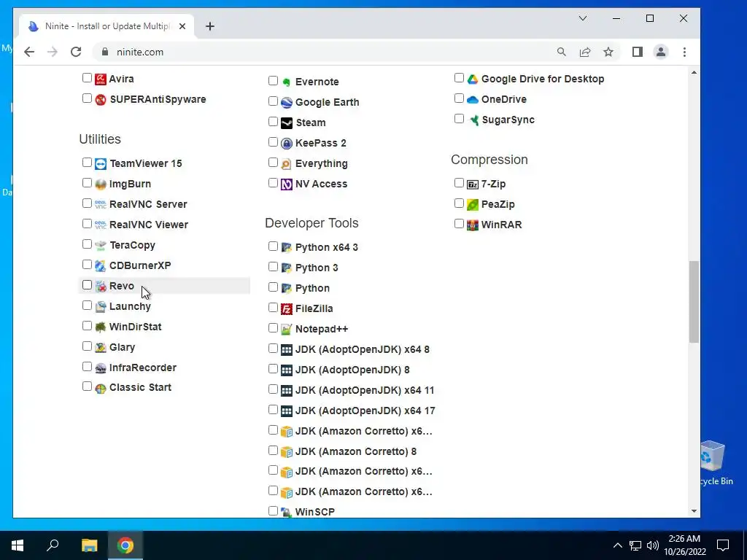
Task: Select the Everything checkbox
Action: [x=273, y=163]
